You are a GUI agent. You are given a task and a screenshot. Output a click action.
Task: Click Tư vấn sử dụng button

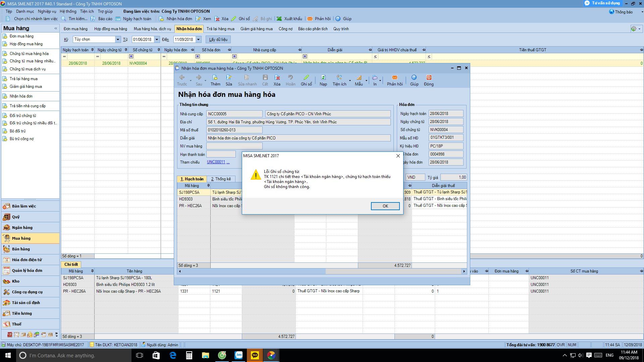(x=603, y=3)
